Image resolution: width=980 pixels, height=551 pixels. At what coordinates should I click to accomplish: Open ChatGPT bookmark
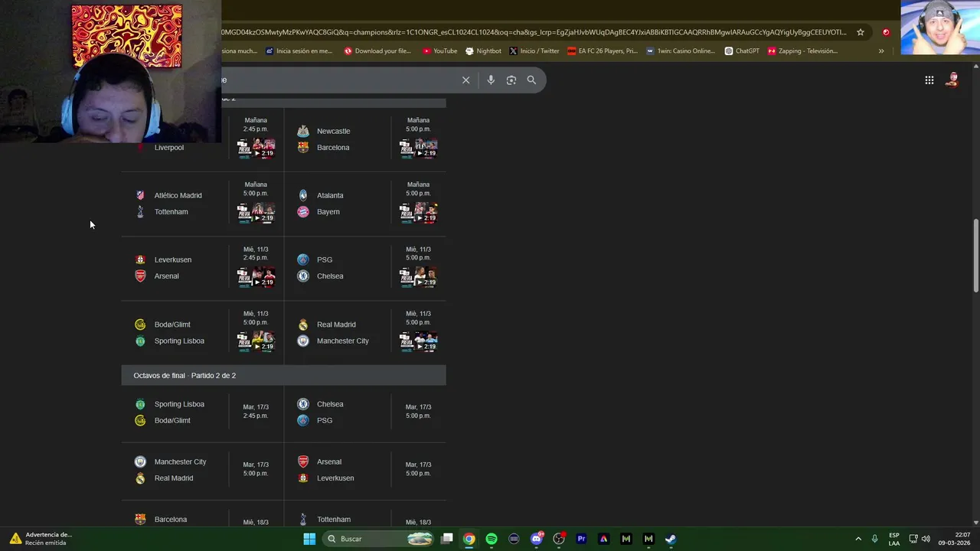[742, 51]
